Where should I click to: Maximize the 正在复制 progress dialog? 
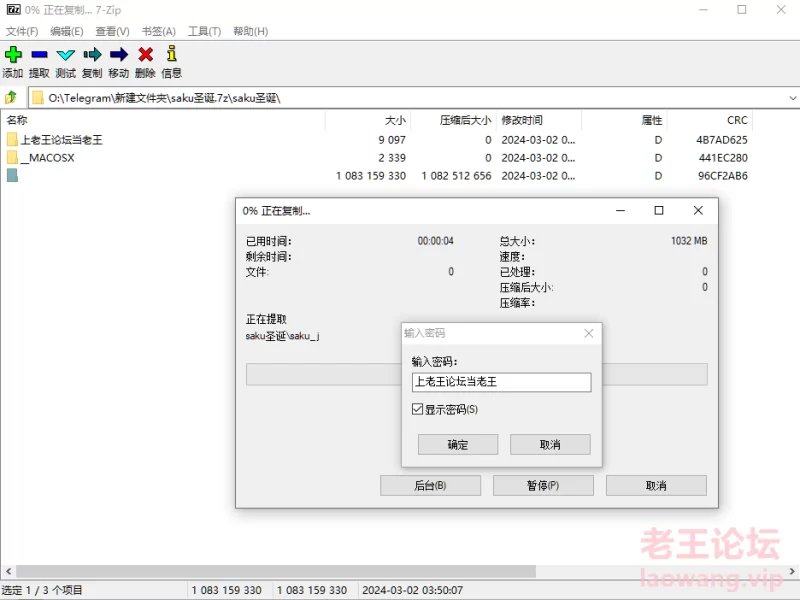tap(659, 210)
